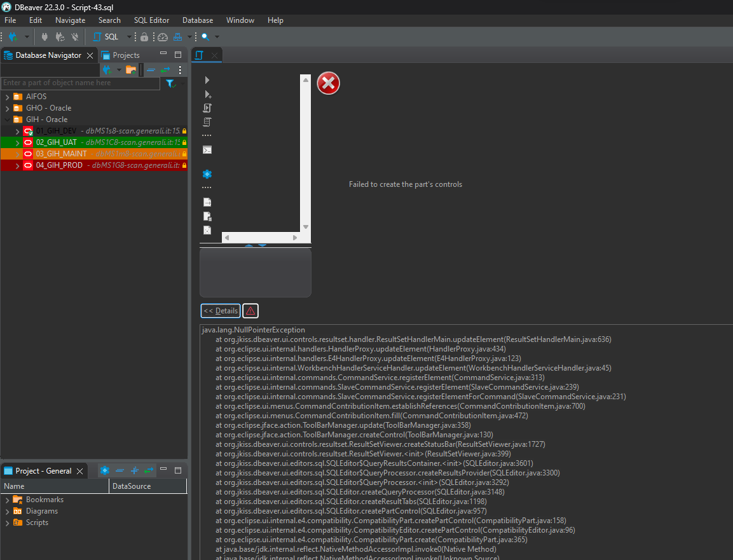733x560 pixels.
Task: Create a new connection using the plug icon
Action: [11, 37]
